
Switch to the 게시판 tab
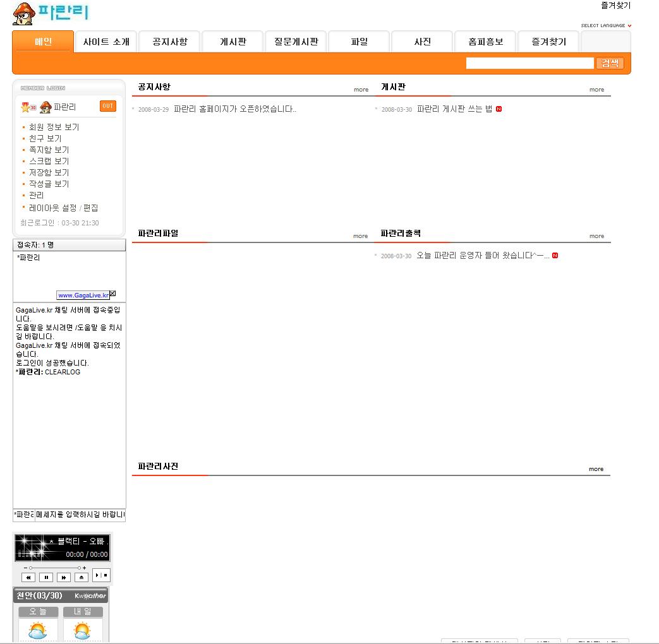point(232,40)
